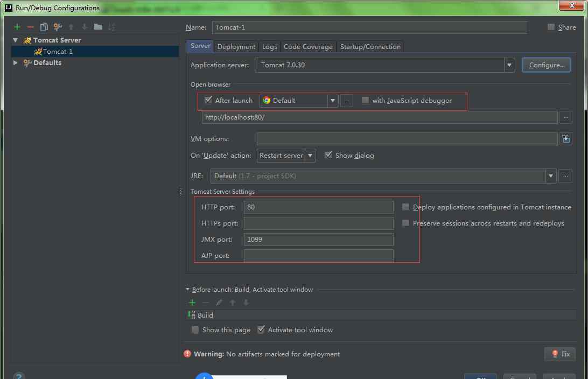This screenshot has height=379, width=588.
Task: Click the Tomcat-1 configuration icon
Action: click(38, 51)
